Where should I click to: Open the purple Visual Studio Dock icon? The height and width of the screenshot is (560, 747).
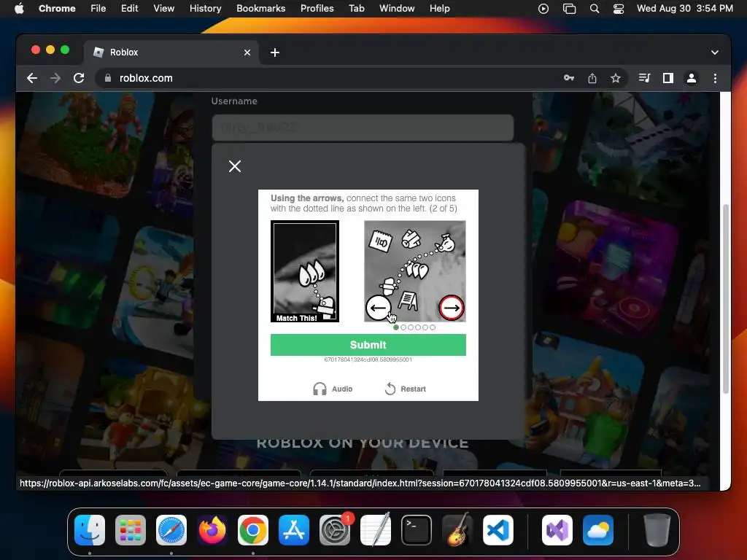click(557, 530)
